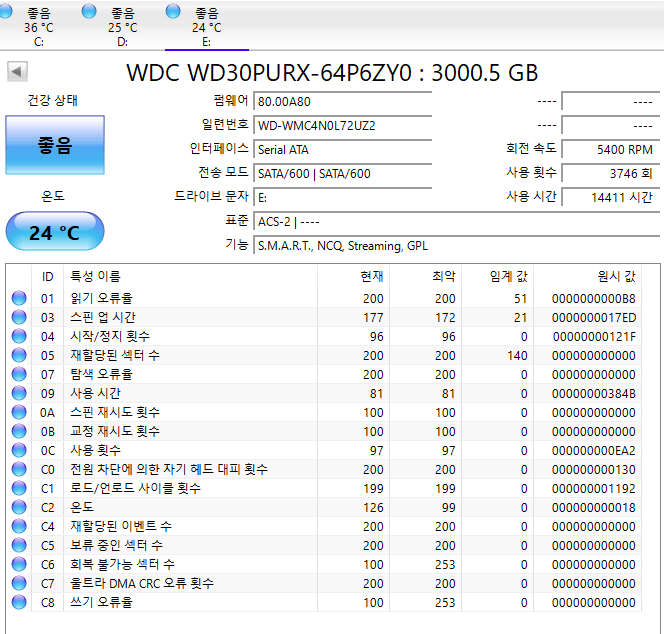Click the ID column header
Screen dimensions: 664x634
pyautogui.click(x=47, y=277)
